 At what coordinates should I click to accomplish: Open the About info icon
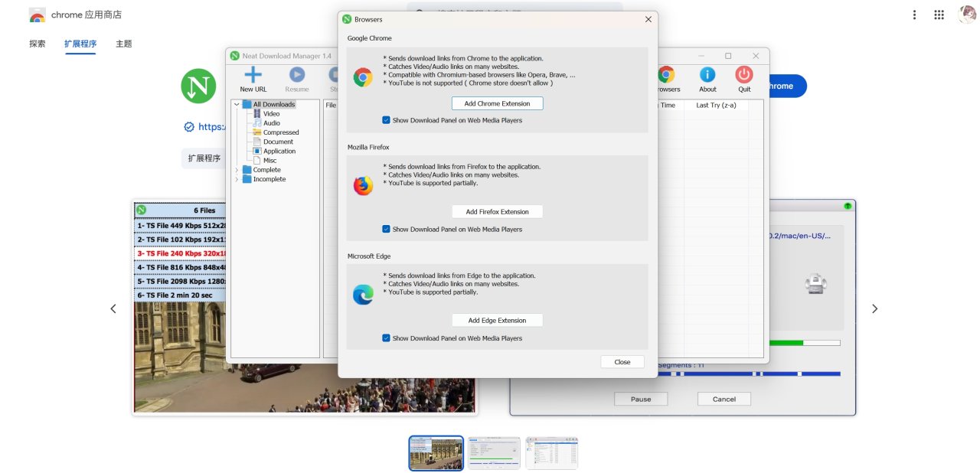pos(707,74)
